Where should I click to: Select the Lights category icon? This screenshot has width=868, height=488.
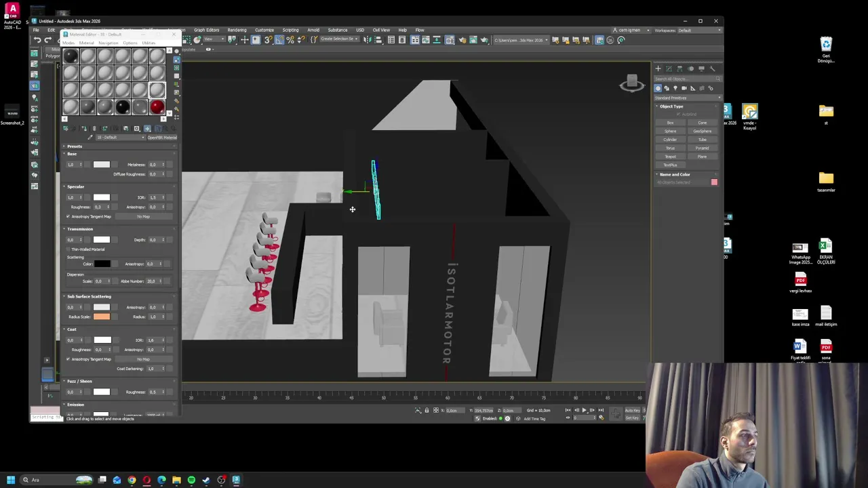pyautogui.click(x=675, y=88)
